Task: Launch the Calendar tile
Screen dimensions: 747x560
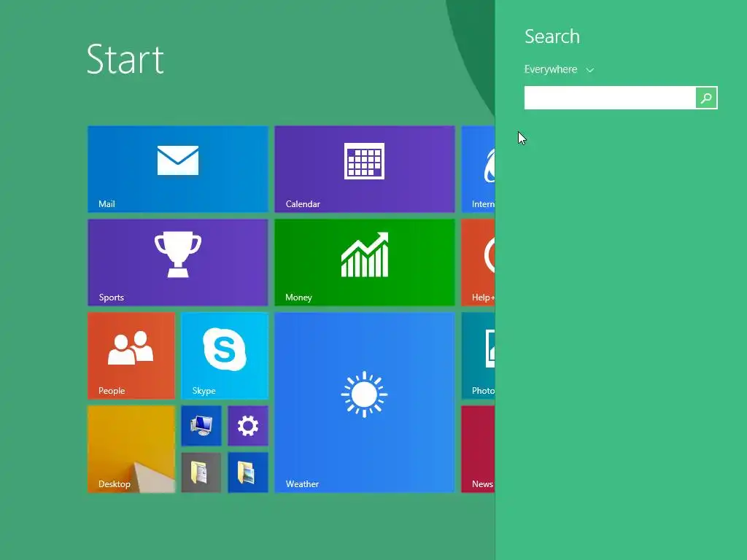Action: tap(365, 169)
